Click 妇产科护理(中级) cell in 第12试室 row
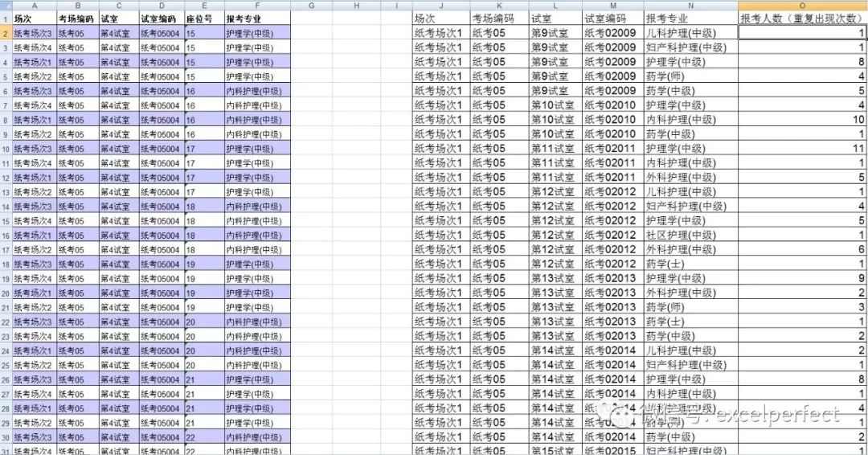 pyautogui.click(x=691, y=206)
